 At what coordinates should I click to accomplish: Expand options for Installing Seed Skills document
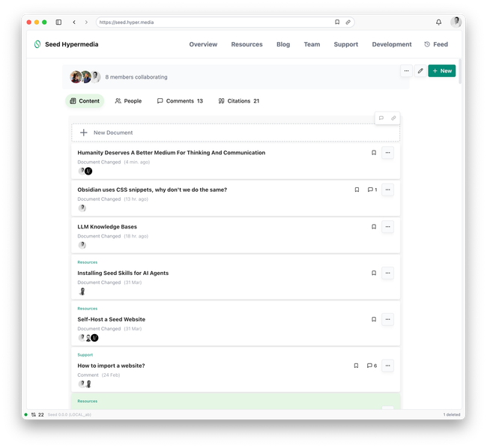click(x=387, y=273)
